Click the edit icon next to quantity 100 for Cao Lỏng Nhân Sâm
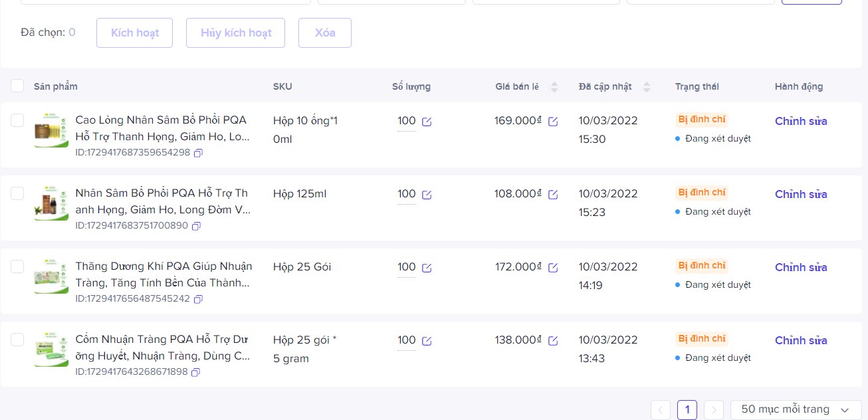Screen dimensions: 868x420 [426, 122]
